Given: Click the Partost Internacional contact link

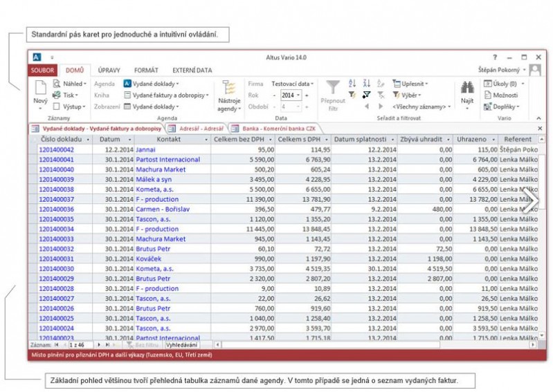Looking at the screenshot, I should coord(167,159).
